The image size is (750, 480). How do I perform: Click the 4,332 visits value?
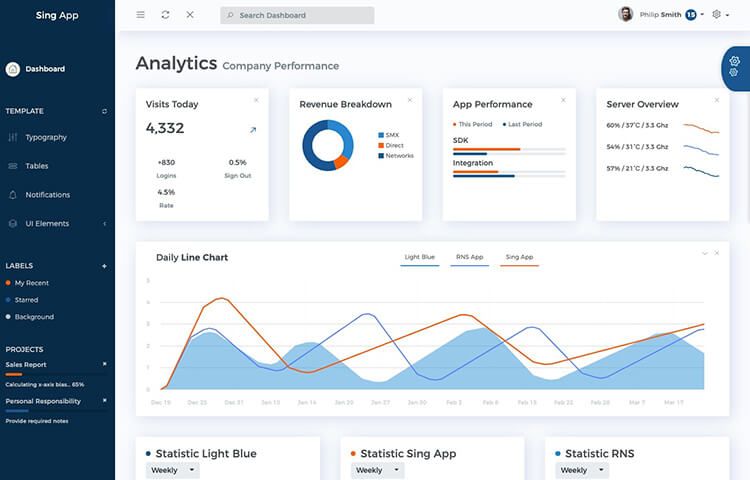(x=165, y=128)
